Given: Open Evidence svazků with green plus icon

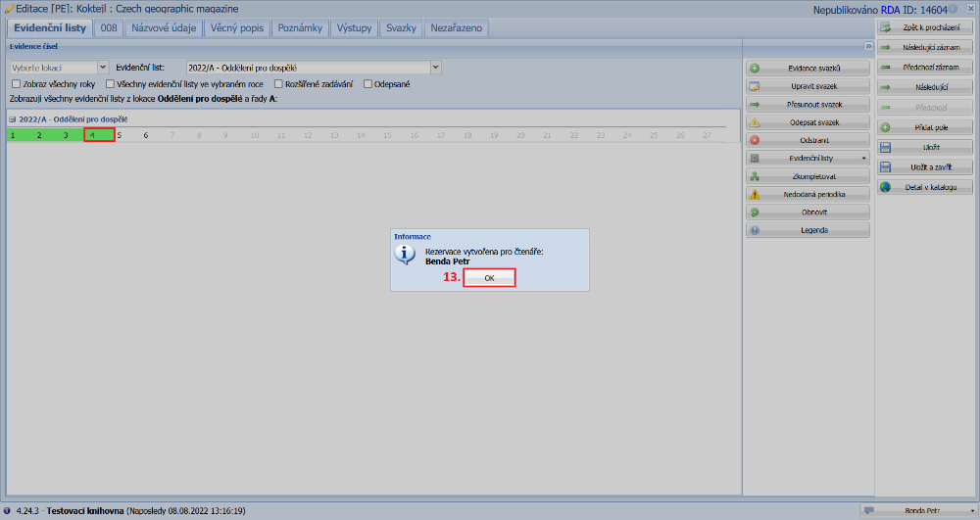Looking at the screenshot, I should point(755,69).
